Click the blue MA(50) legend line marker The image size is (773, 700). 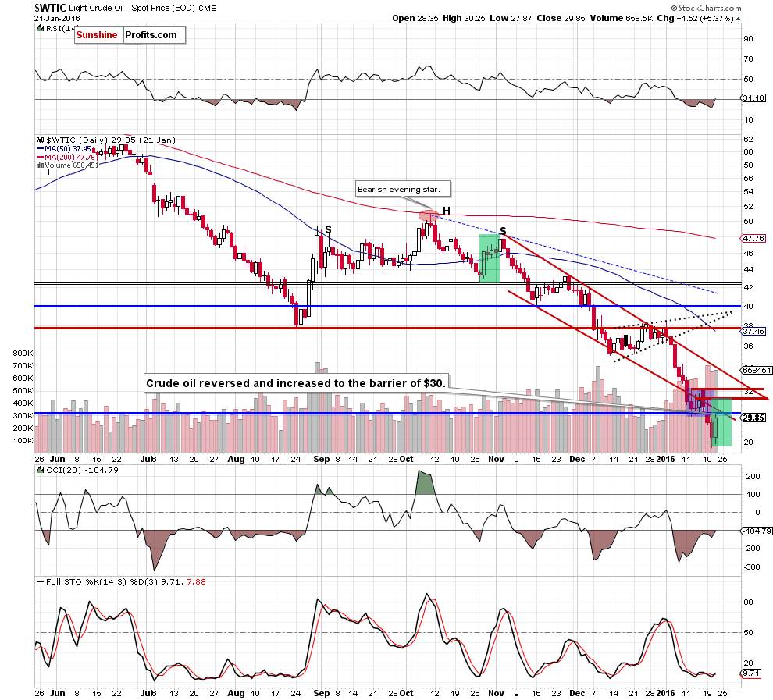pyautogui.click(x=40, y=149)
